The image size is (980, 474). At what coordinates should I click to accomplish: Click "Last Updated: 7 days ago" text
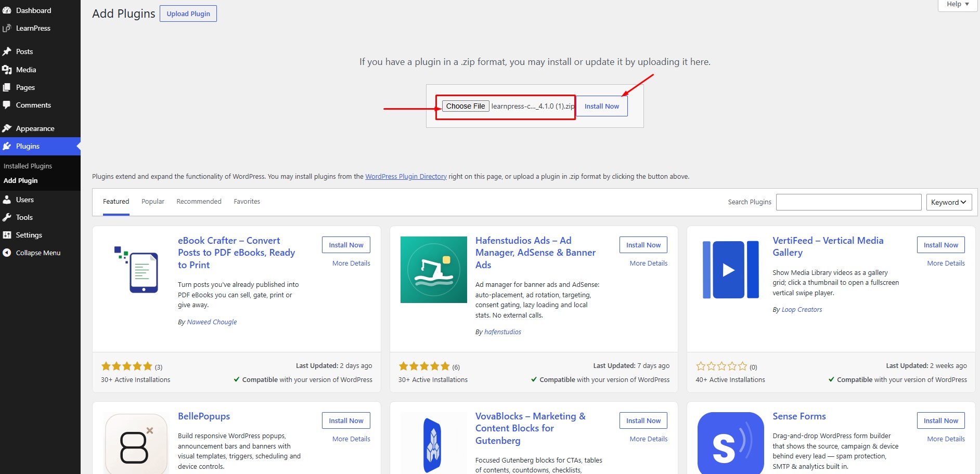click(631, 366)
